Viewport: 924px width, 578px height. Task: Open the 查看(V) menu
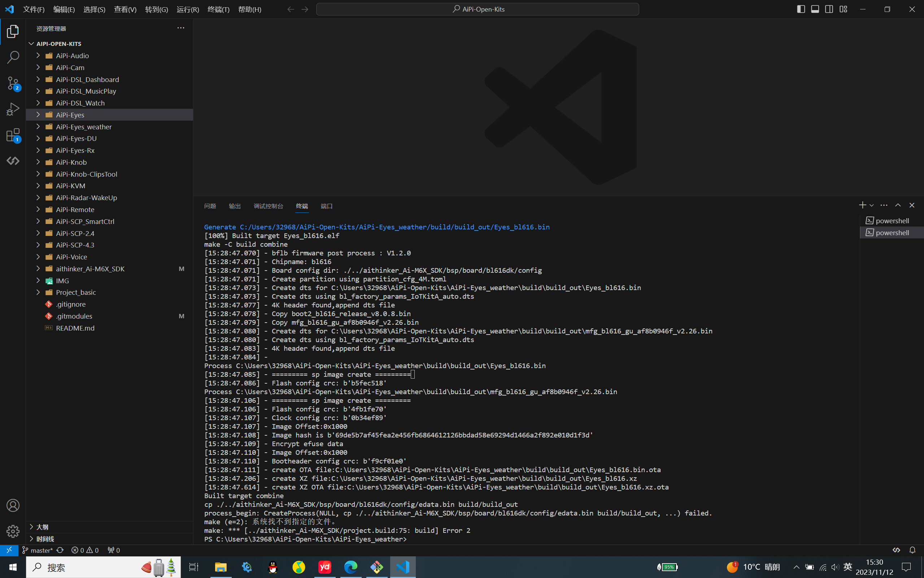[x=125, y=9]
